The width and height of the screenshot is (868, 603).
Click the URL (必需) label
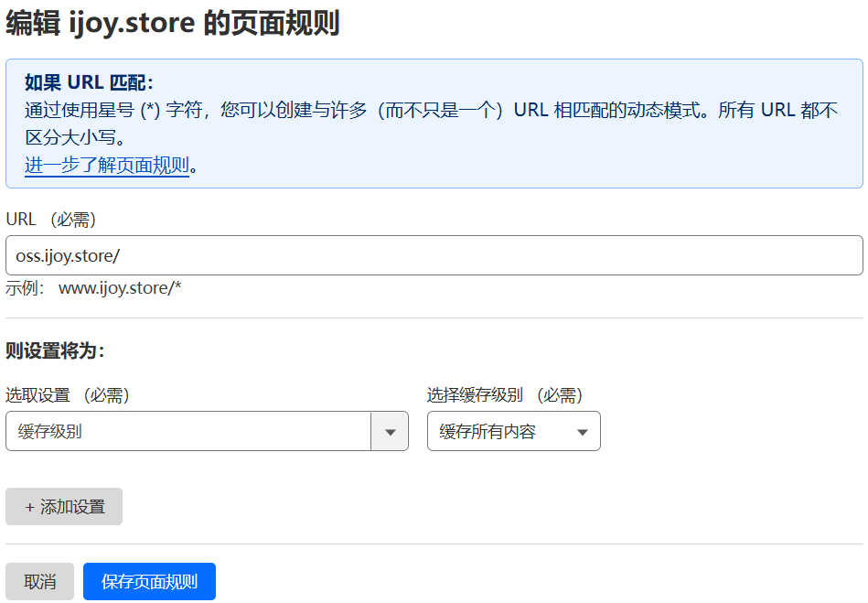point(51,220)
